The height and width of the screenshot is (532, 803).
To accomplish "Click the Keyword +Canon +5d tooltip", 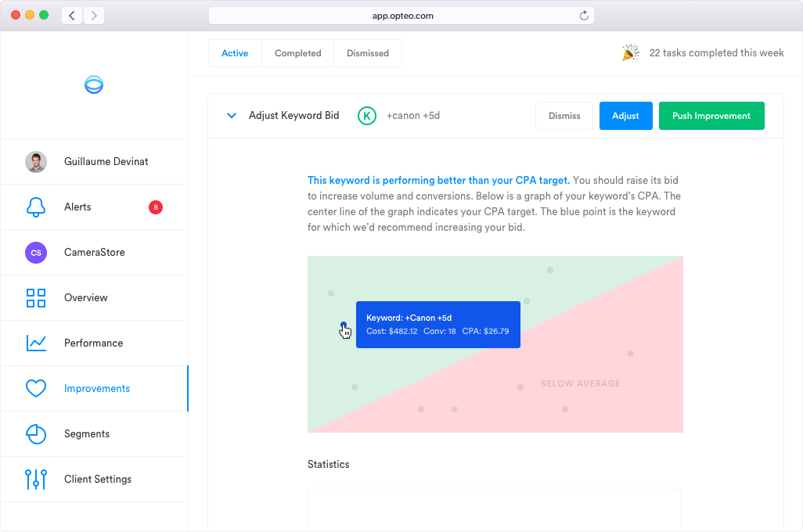I will tap(438, 325).
